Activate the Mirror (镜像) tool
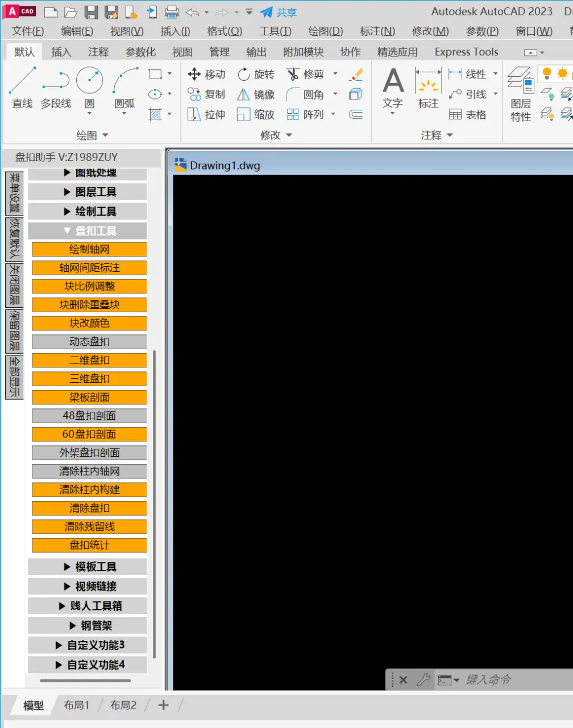 coord(256,94)
